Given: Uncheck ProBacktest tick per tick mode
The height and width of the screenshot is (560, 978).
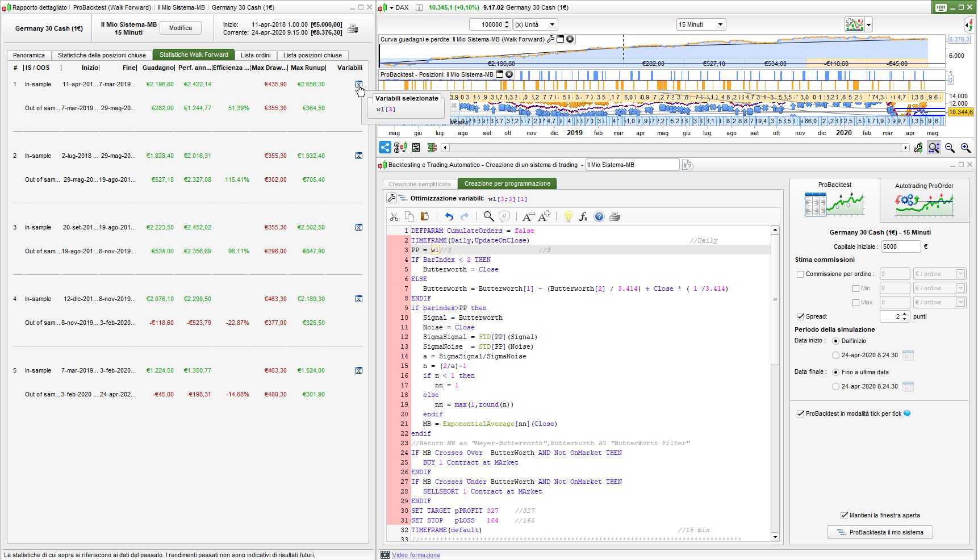Looking at the screenshot, I should 800,413.
